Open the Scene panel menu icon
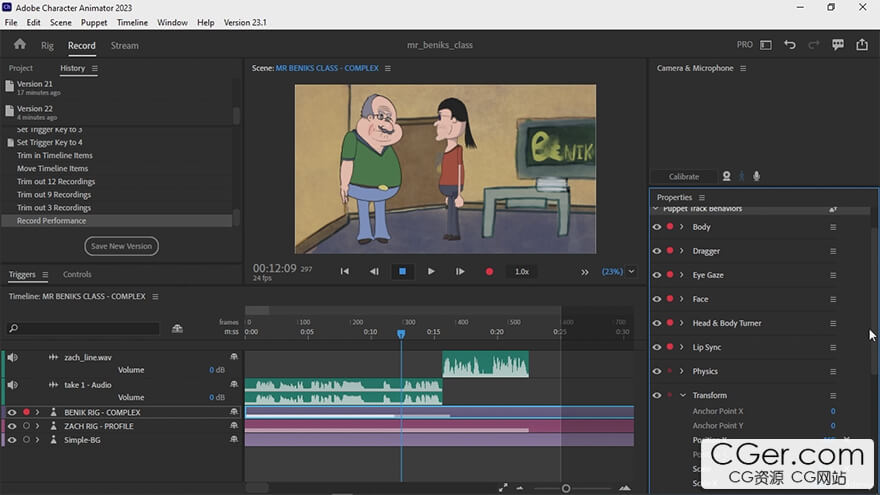Image resolution: width=880 pixels, height=495 pixels. tap(388, 68)
